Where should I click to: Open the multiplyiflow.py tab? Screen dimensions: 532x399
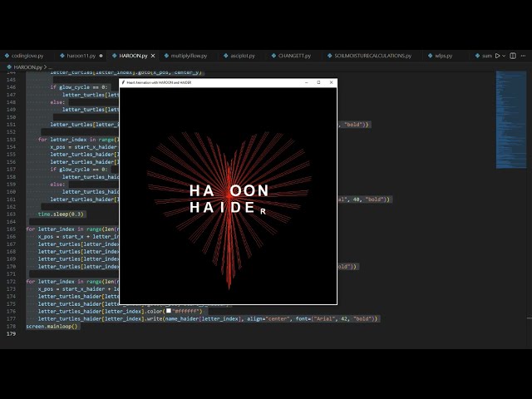point(189,56)
